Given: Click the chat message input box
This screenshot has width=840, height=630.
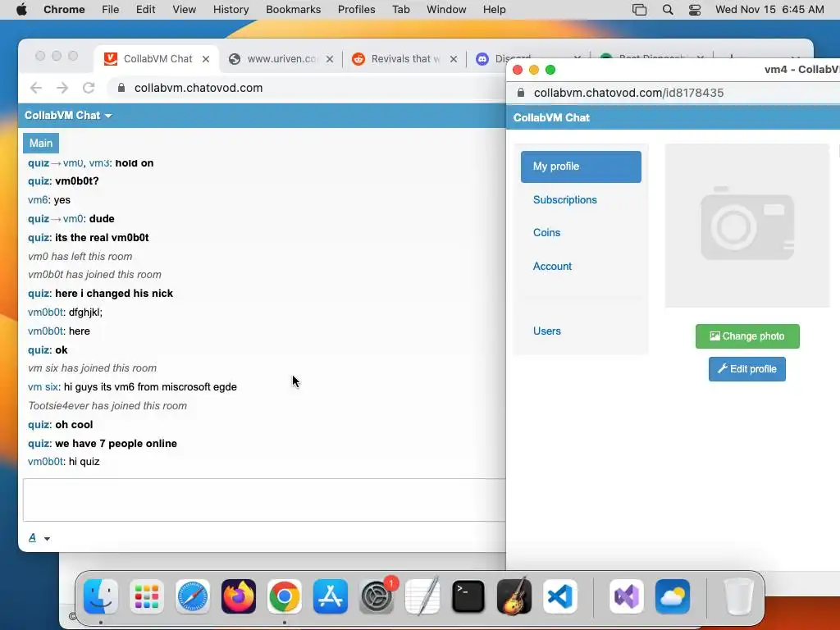Looking at the screenshot, I should (x=264, y=500).
